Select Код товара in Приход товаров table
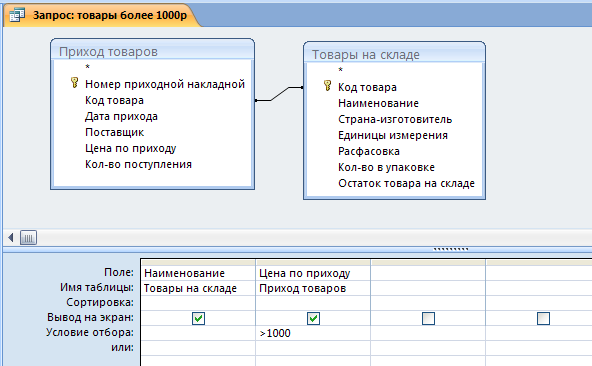This screenshot has width=592, height=366. 114,100
